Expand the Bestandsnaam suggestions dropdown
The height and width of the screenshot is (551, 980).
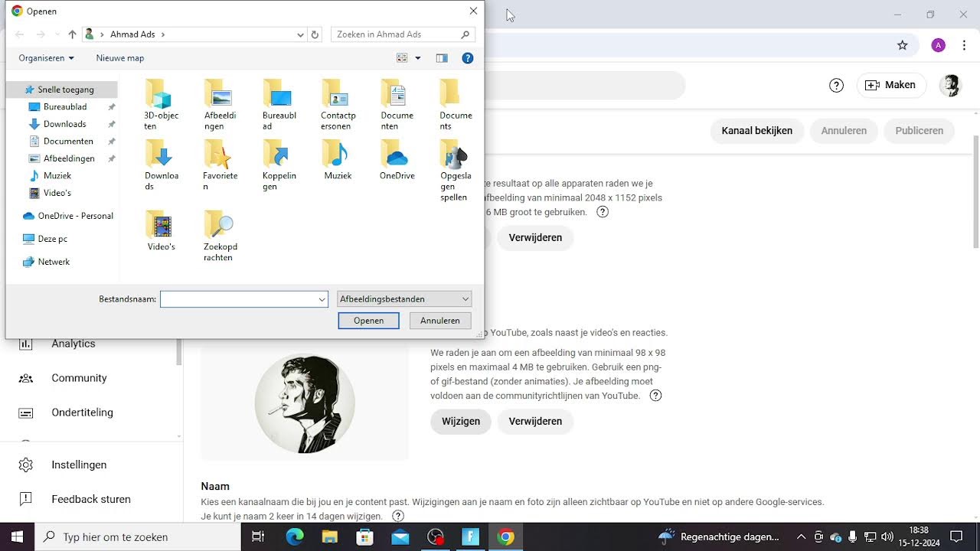[322, 299]
